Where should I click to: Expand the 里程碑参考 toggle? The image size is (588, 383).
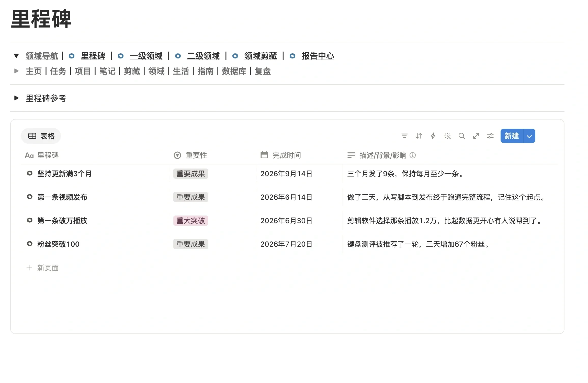click(x=16, y=98)
